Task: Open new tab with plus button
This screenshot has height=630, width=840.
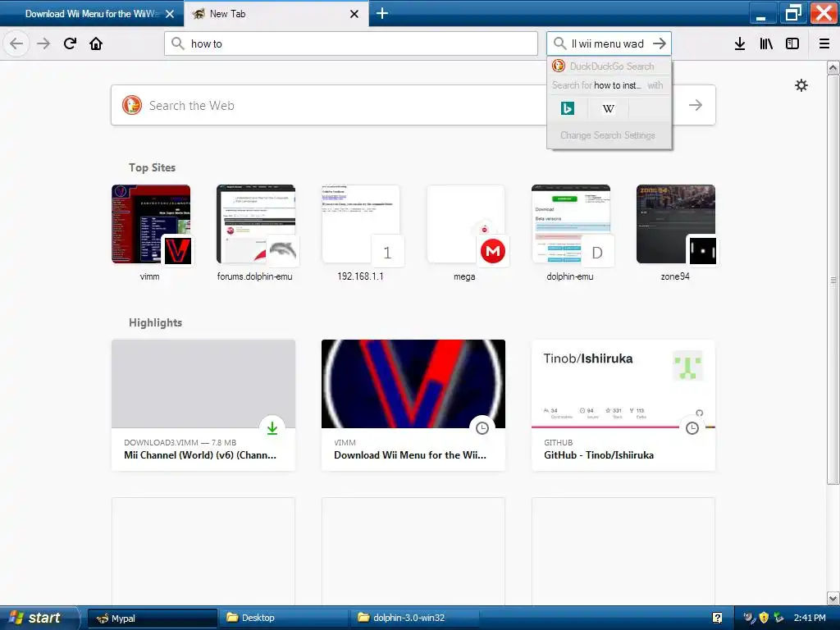Action: point(382,13)
